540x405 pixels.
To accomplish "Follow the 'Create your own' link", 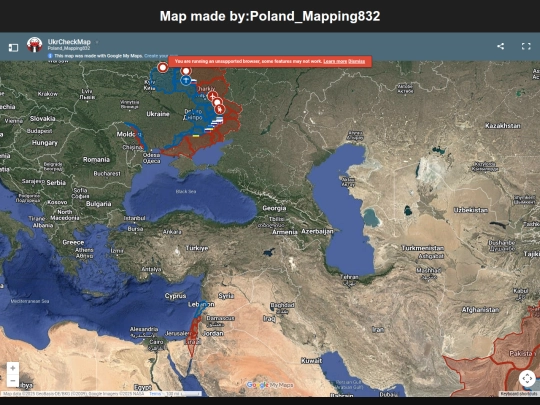I will (156, 56).
